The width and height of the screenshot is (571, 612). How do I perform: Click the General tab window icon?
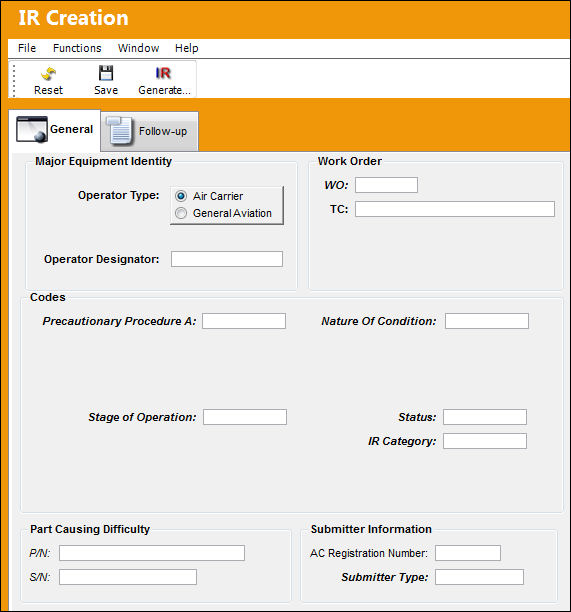click(32, 129)
